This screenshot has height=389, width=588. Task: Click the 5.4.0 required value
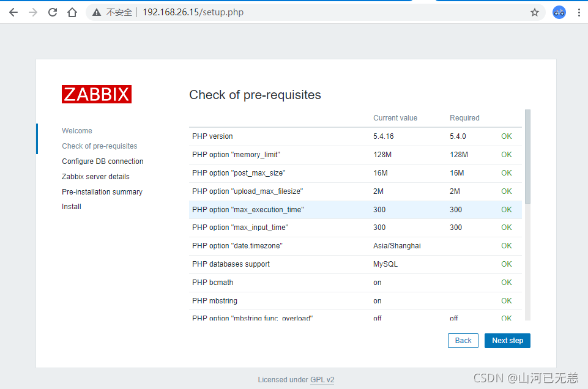458,136
